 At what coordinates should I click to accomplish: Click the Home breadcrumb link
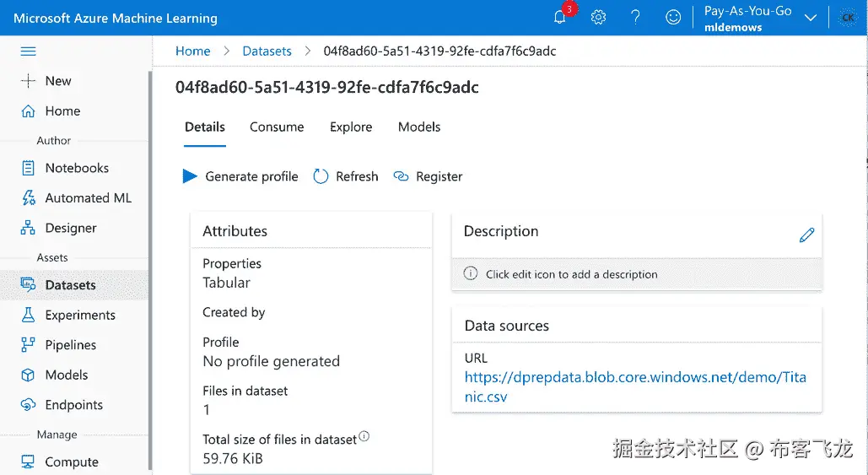click(x=192, y=51)
